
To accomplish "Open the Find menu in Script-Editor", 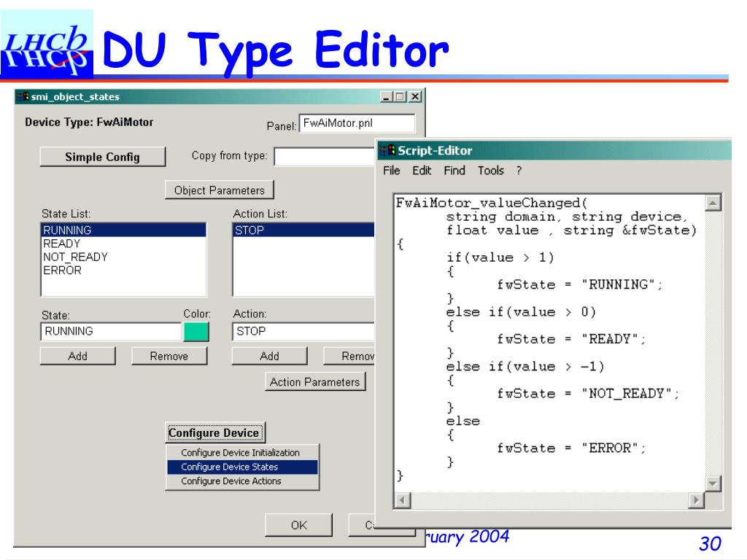I will (x=454, y=171).
